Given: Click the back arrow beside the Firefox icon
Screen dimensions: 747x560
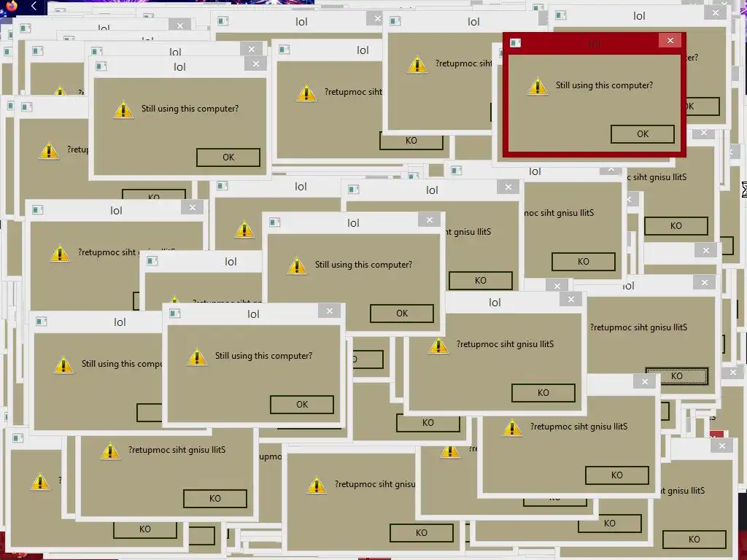Looking at the screenshot, I should [x=34, y=6].
